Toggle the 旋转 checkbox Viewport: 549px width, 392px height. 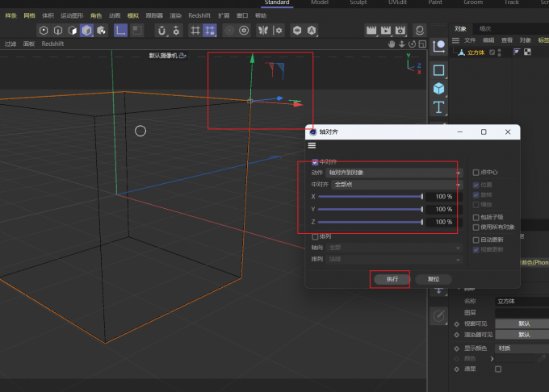tap(476, 194)
